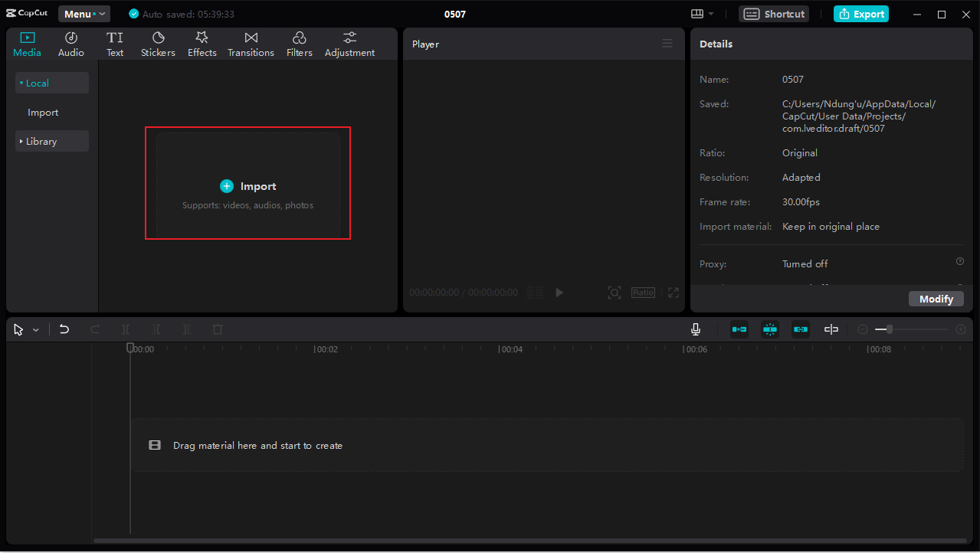The width and height of the screenshot is (980, 553).
Task: Click the player zoom-fit focus icon
Action: coord(615,293)
